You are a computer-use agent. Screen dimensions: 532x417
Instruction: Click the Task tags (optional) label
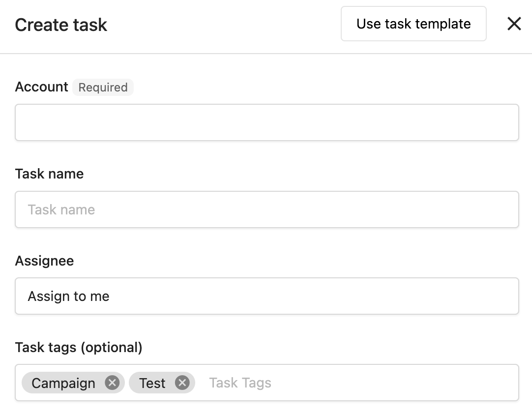(x=79, y=348)
